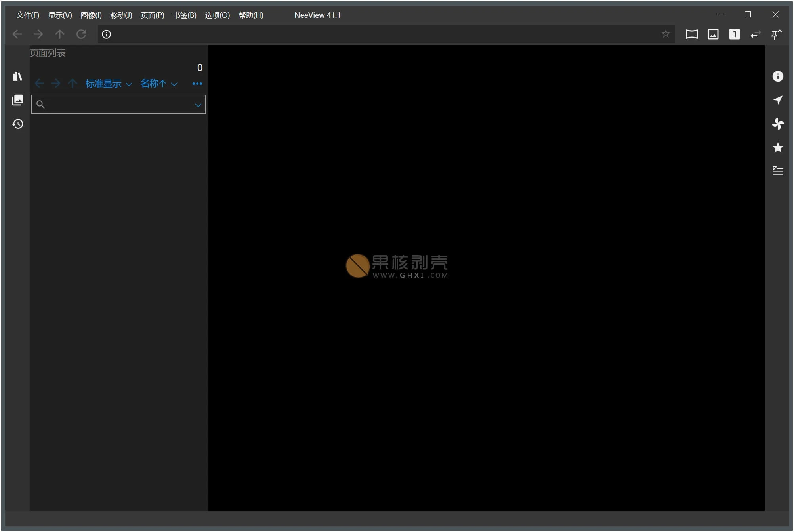794x532 pixels.
Task: Click the back navigation arrow button
Action: (17, 34)
